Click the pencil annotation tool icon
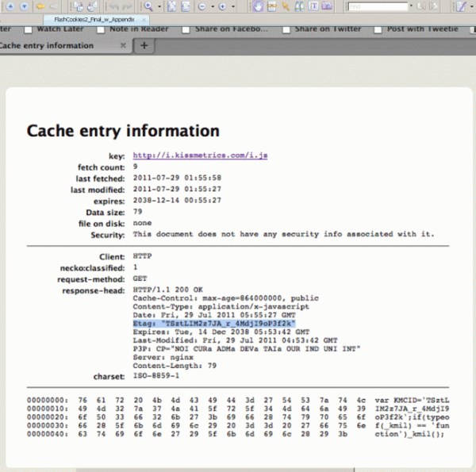This screenshot has height=472, width=476. click(461, 6)
